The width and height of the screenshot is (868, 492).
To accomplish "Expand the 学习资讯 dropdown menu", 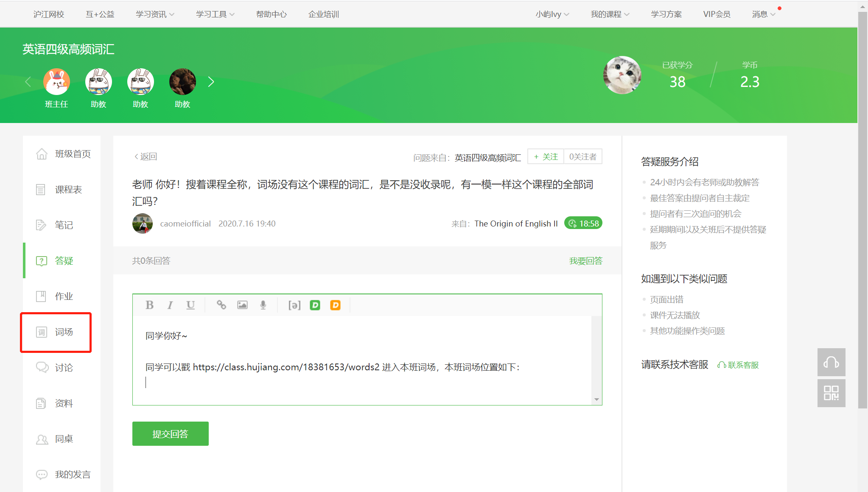I will pyautogui.click(x=155, y=14).
